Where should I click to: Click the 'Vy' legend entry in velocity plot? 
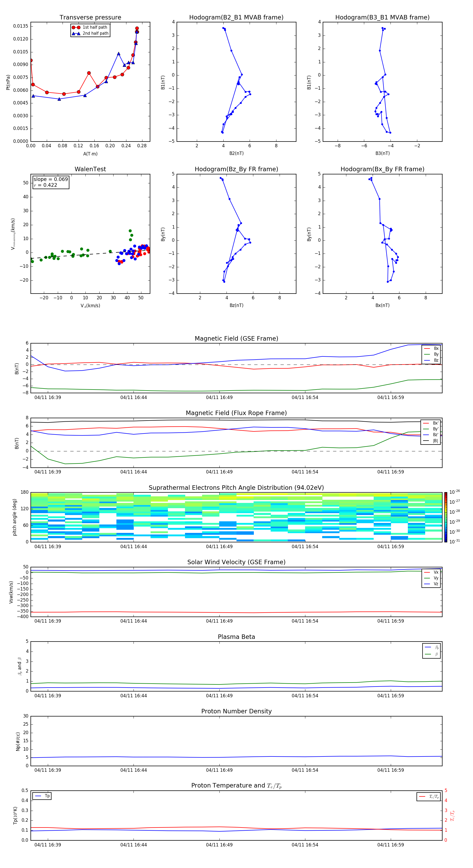pyautogui.click(x=431, y=578)
